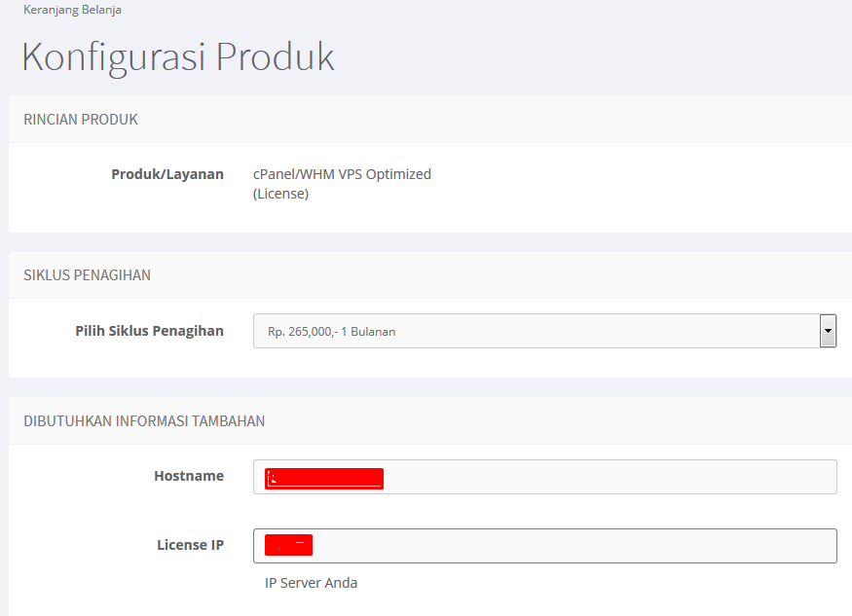
Task: Click the License IP field label
Action: (190, 545)
